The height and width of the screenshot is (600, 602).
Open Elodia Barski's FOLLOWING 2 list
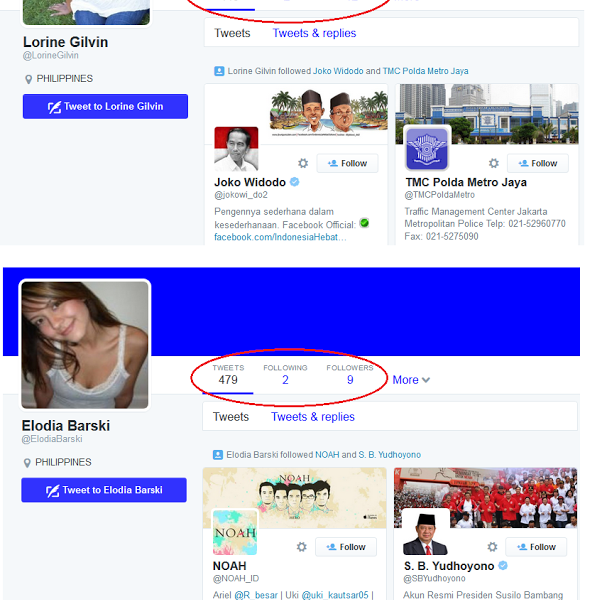[285, 375]
